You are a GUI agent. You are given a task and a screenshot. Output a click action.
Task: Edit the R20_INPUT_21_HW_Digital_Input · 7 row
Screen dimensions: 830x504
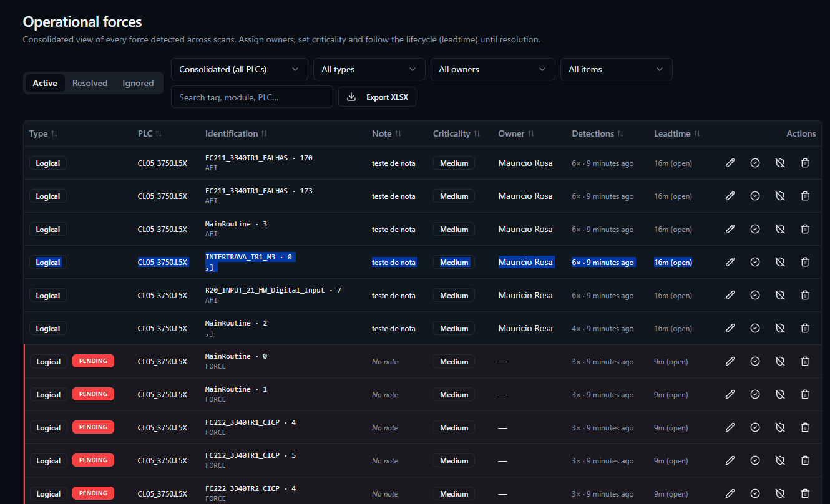point(730,295)
